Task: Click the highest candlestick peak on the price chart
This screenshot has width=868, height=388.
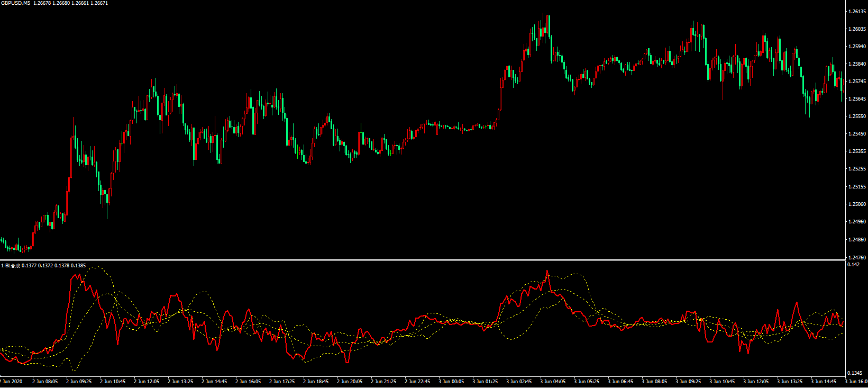Action: point(543,15)
